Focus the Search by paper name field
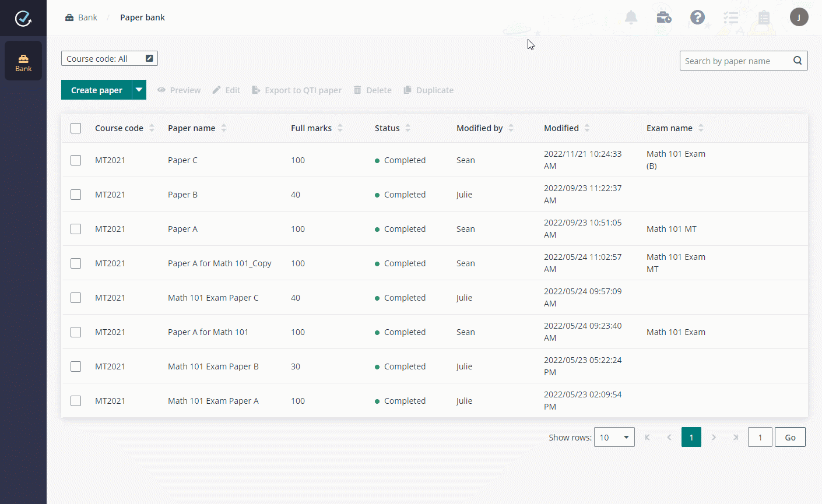This screenshot has width=822, height=504. [735, 61]
